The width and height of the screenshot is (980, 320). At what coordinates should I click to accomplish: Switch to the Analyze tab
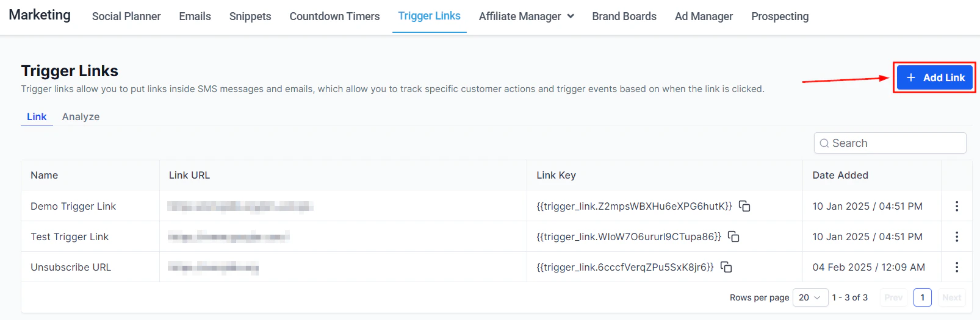tap(81, 116)
